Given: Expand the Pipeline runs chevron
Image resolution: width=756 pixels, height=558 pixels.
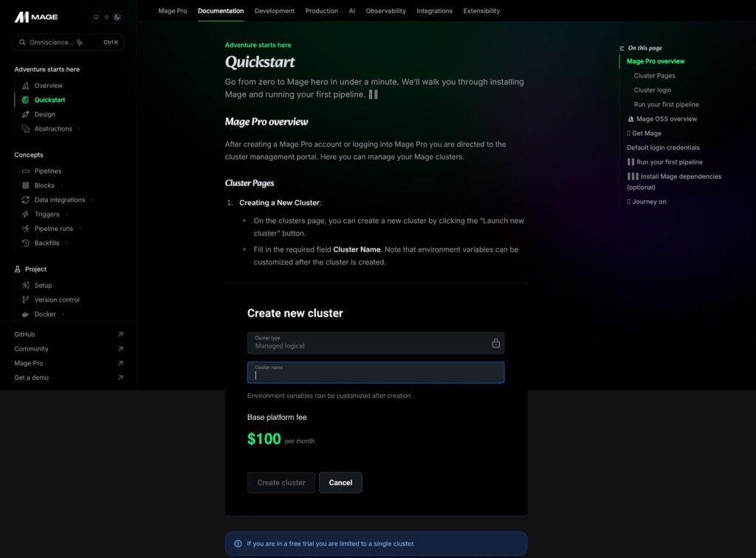Looking at the screenshot, I should 80,229.
